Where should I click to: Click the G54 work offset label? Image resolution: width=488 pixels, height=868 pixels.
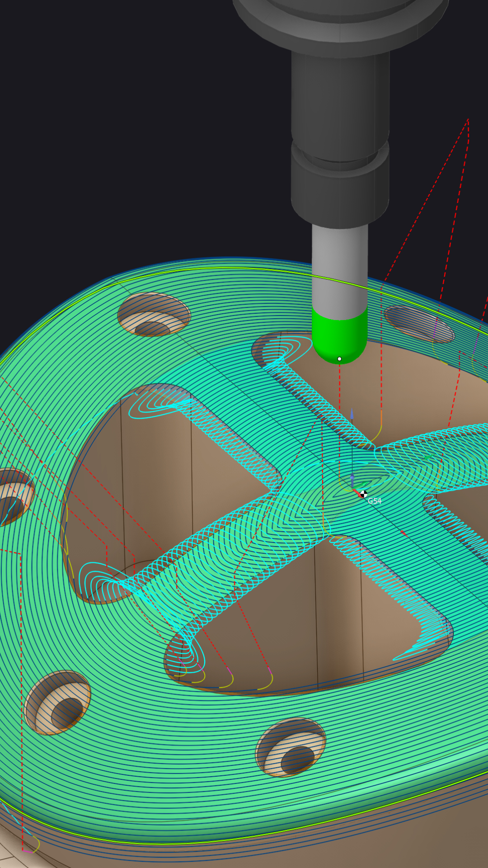(x=375, y=501)
